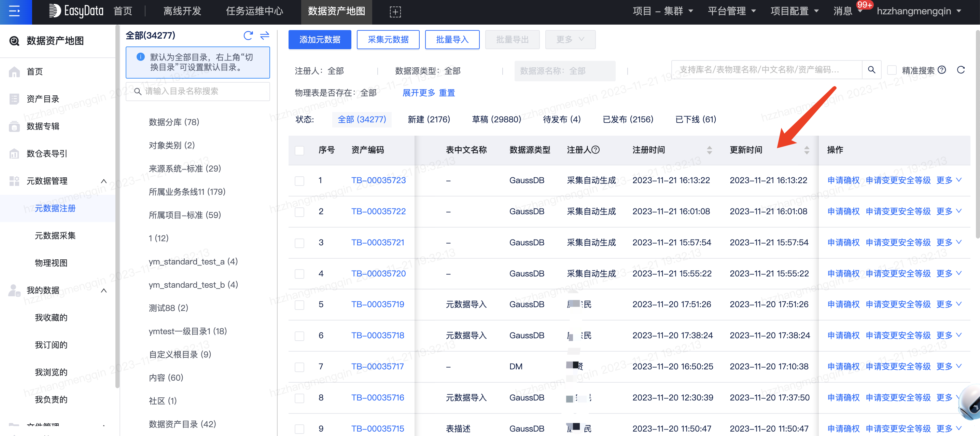Click the data asset map title icon

coord(14,41)
